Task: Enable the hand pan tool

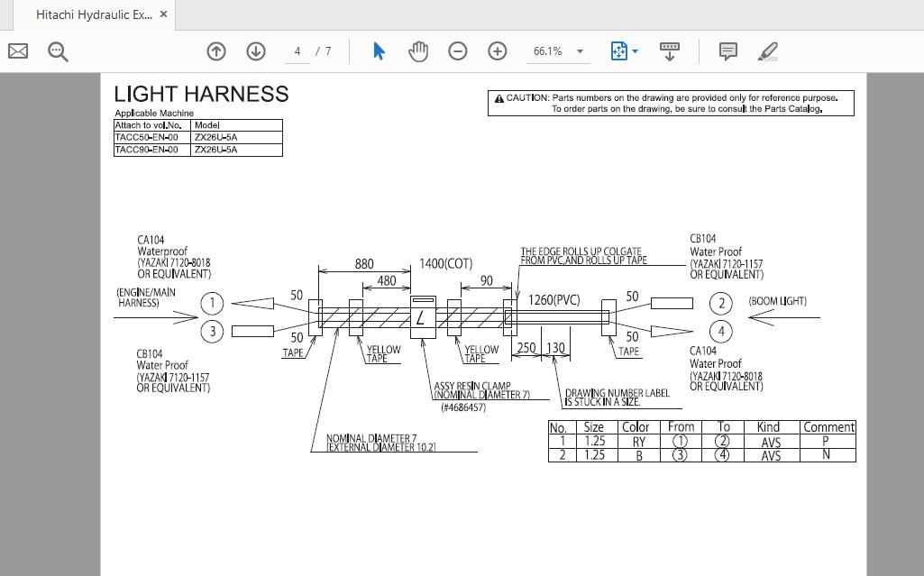Action: [x=418, y=51]
